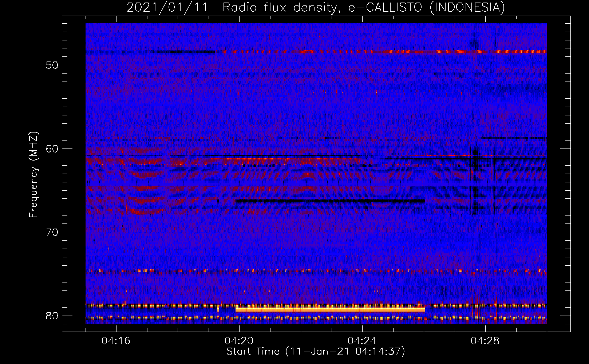Click the '60' frequency tick label

pos(52,149)
